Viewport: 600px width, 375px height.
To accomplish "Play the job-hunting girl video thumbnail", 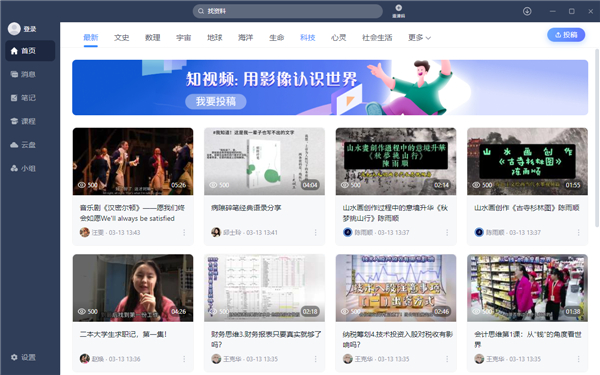I will click(133, 288).
